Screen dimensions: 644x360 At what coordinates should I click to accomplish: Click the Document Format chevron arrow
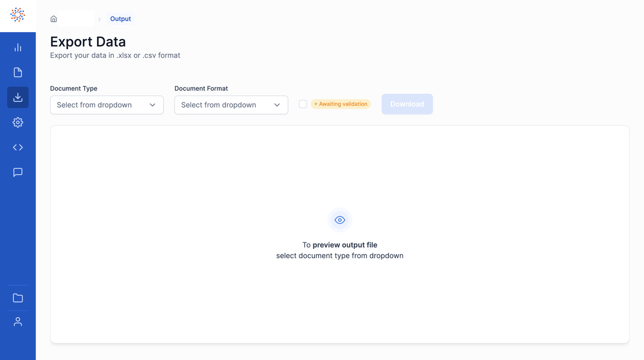click(x=277, y=105)
